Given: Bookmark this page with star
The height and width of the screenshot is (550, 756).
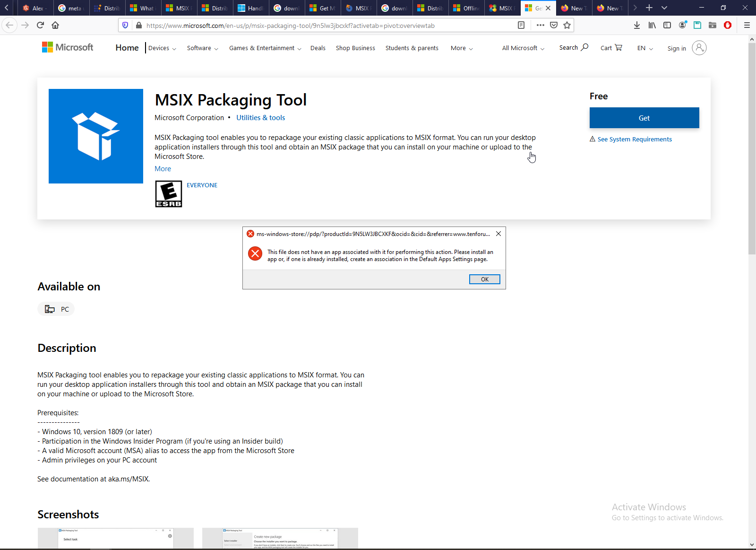Looking at the screenshot, I should pos(567,26).
